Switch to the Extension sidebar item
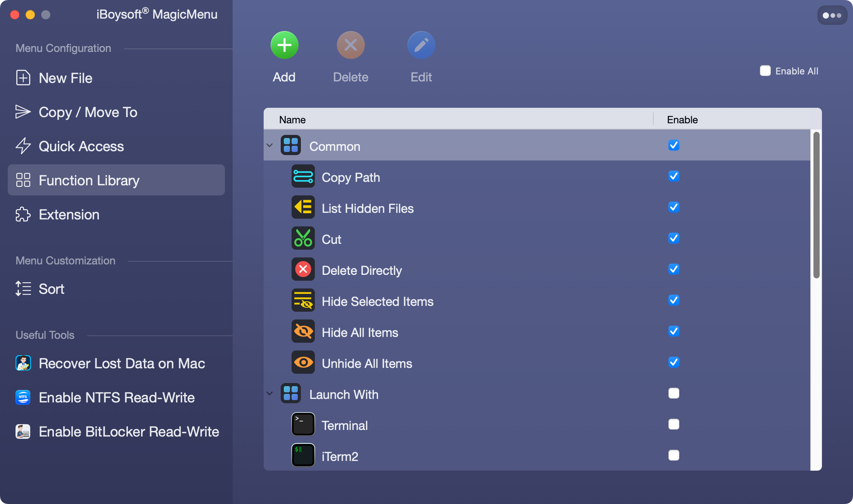 coord(69,215)
